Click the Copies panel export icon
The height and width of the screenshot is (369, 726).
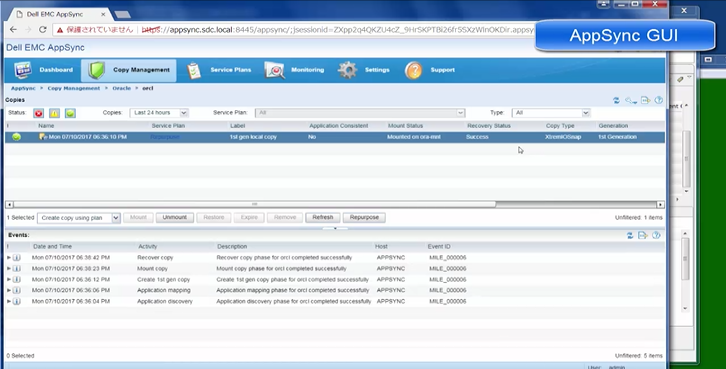coord(645,100)
